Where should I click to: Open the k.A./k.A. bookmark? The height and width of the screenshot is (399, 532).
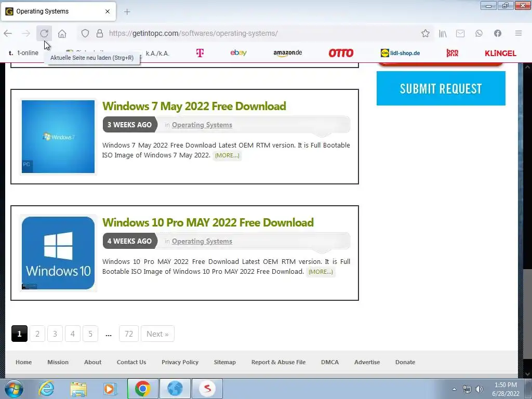pos(157,54)
